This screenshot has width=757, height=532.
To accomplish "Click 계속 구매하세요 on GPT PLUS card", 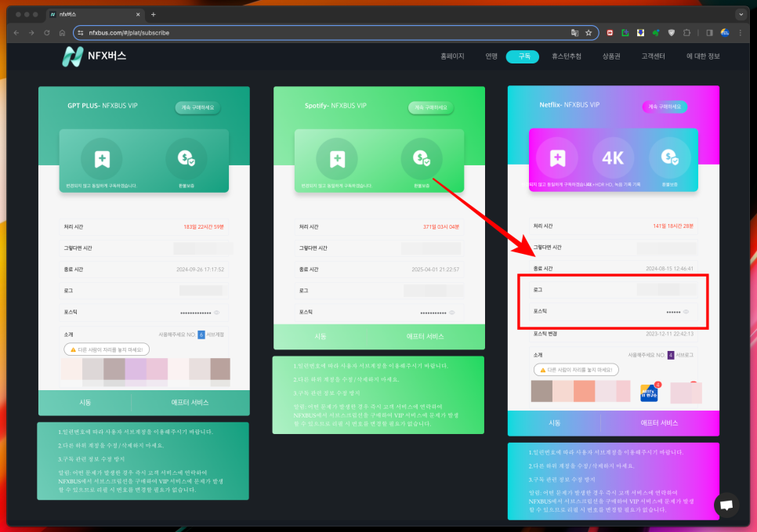I will point(197,107).
